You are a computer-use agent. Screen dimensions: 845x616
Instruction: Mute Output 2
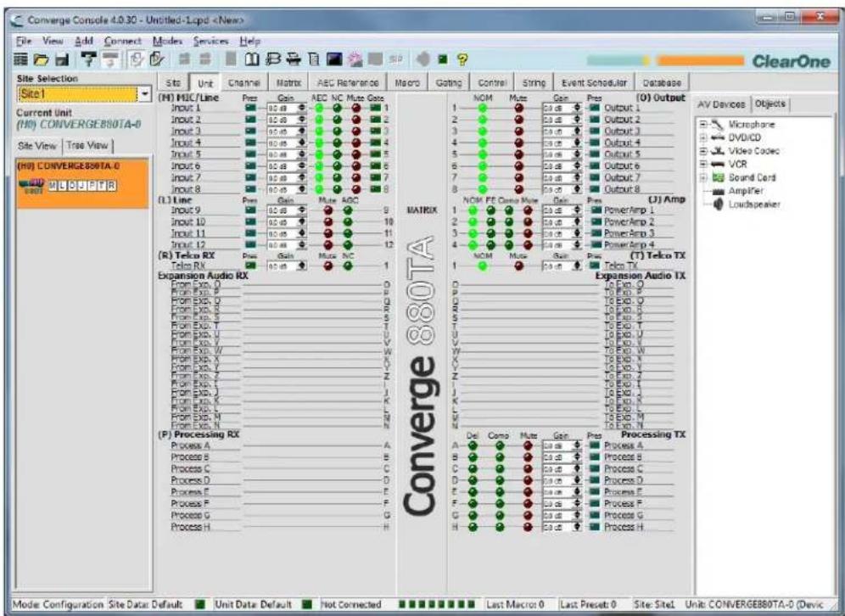pos(519,120)
